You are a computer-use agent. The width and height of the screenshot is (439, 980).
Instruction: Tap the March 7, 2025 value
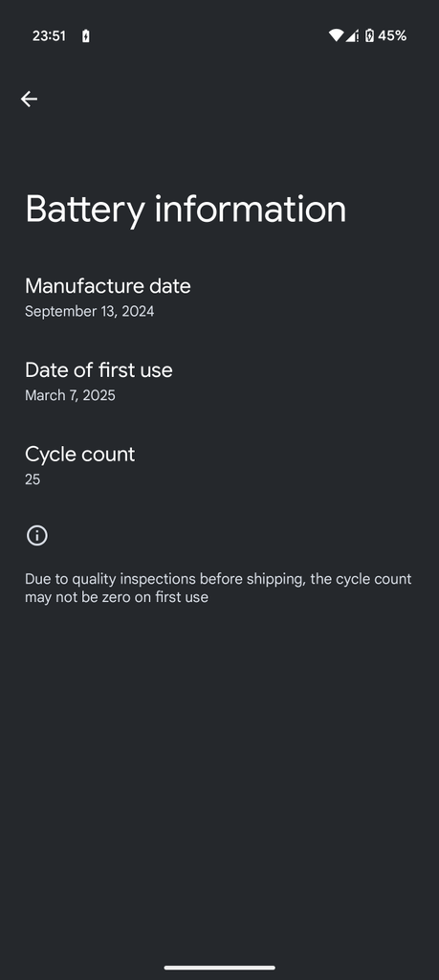point(70,395)
